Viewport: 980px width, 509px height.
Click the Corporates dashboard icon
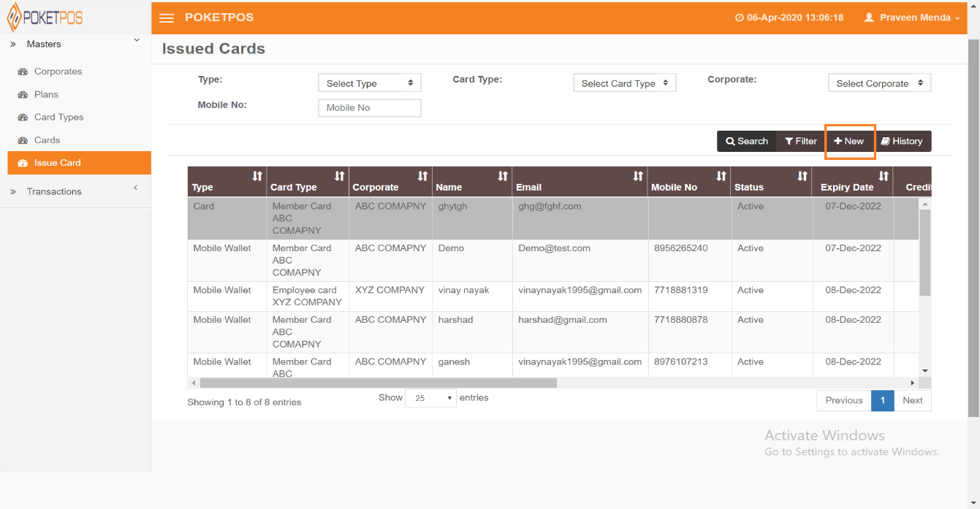click(23, 72)
